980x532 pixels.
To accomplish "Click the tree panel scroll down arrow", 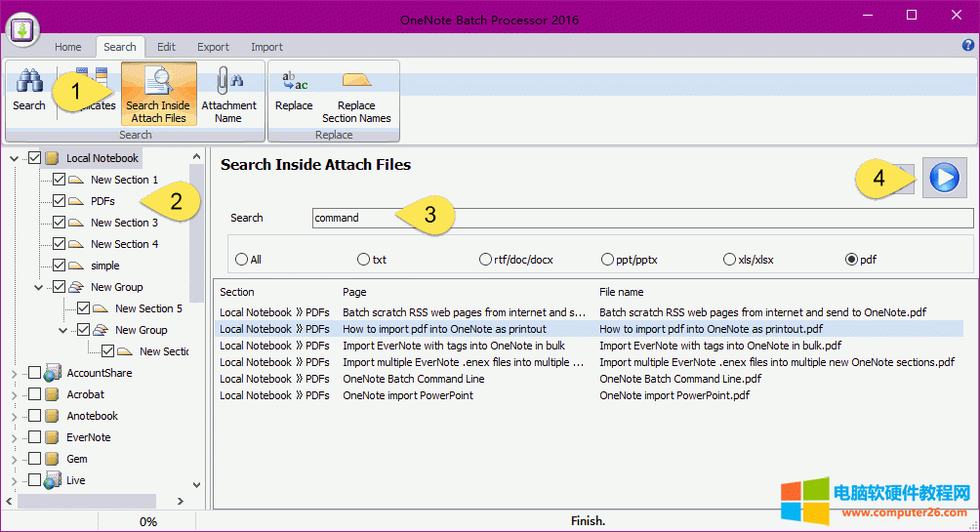I will point(197,484).
